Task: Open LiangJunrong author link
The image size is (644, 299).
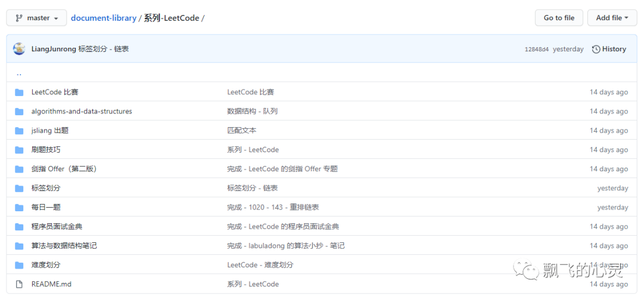Action: click(x=54, y=49)
